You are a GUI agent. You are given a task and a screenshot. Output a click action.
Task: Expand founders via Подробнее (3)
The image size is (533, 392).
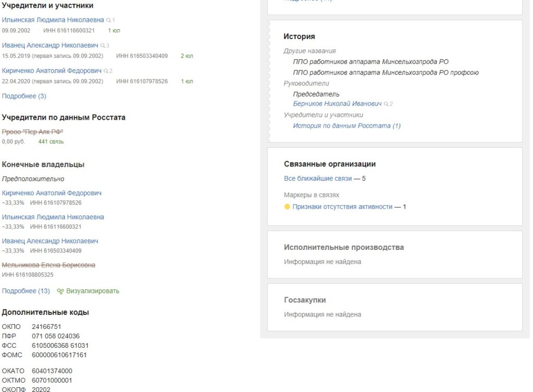click(24, 96)
